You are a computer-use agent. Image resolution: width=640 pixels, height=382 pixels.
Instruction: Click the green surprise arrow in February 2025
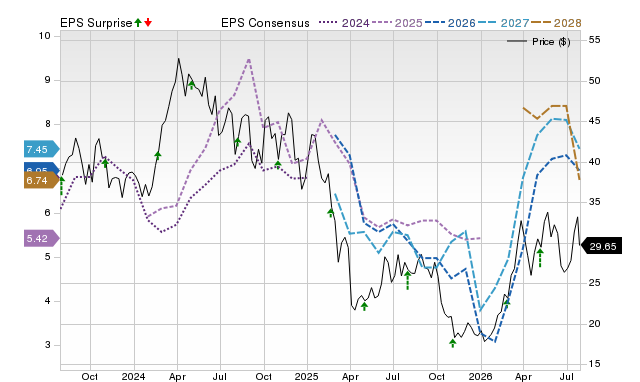(x=331, y=213)
